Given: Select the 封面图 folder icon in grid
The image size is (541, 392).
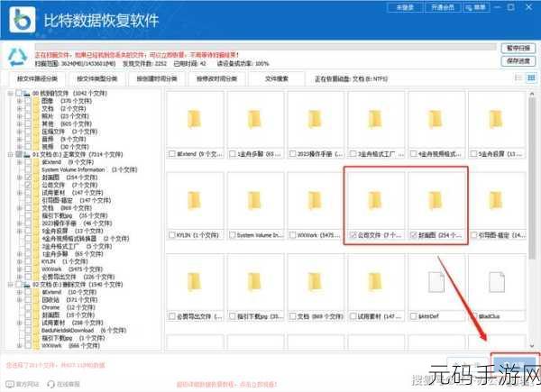Looking at the screenshot, I should point(436,200).
